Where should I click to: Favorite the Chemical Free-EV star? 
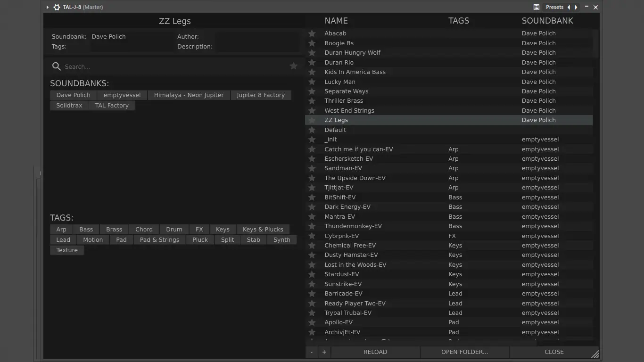(x=312, y=246)
